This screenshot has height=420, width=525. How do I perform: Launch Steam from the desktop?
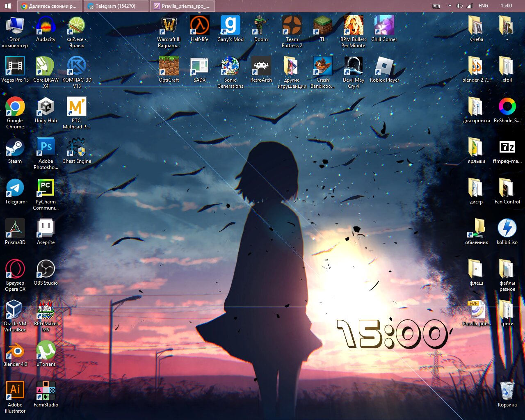point(15,151)
